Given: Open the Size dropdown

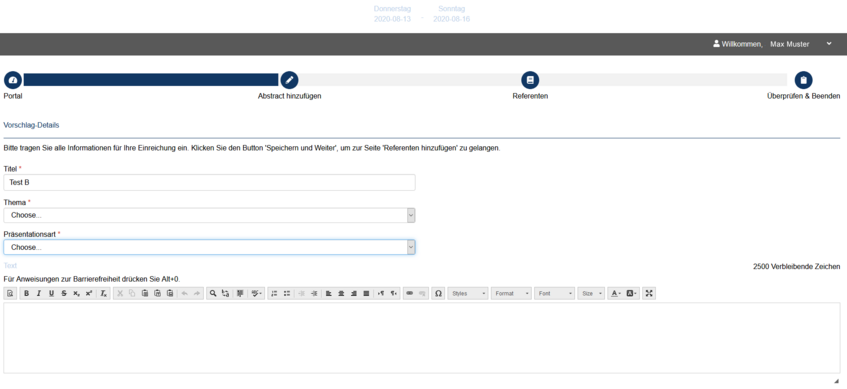Looking at the screenshot, I should coord(591,293).
